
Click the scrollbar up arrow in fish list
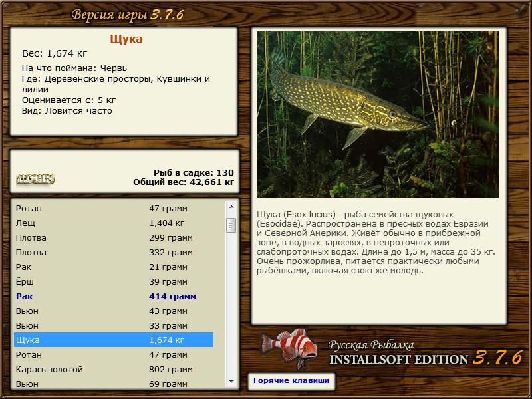click(231, 207)
